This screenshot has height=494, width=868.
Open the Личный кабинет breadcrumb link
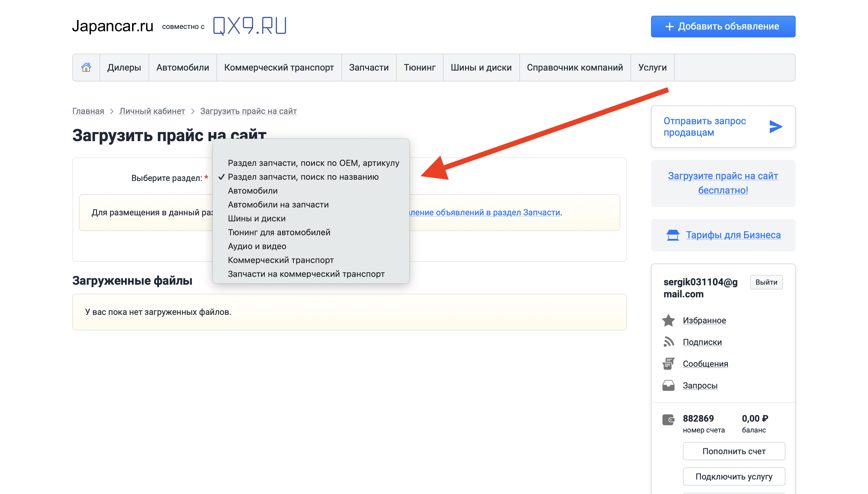[152, 111]
